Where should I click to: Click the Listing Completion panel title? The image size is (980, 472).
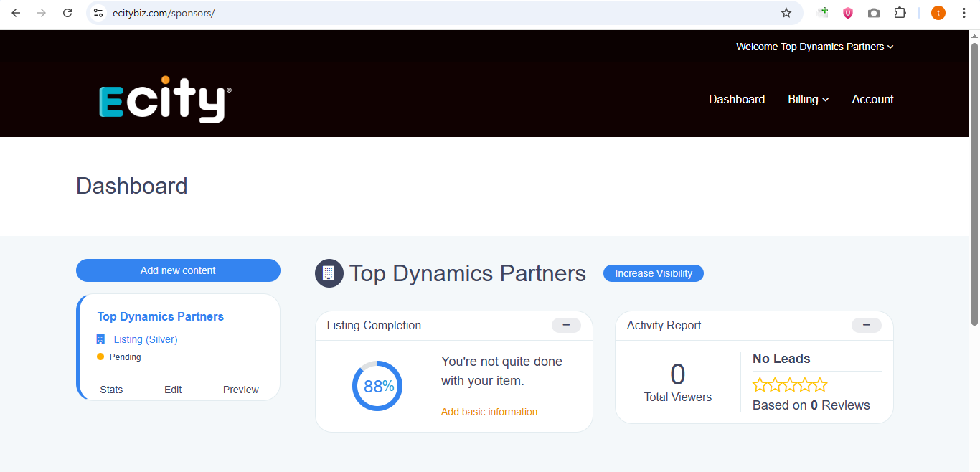point(374,325)
